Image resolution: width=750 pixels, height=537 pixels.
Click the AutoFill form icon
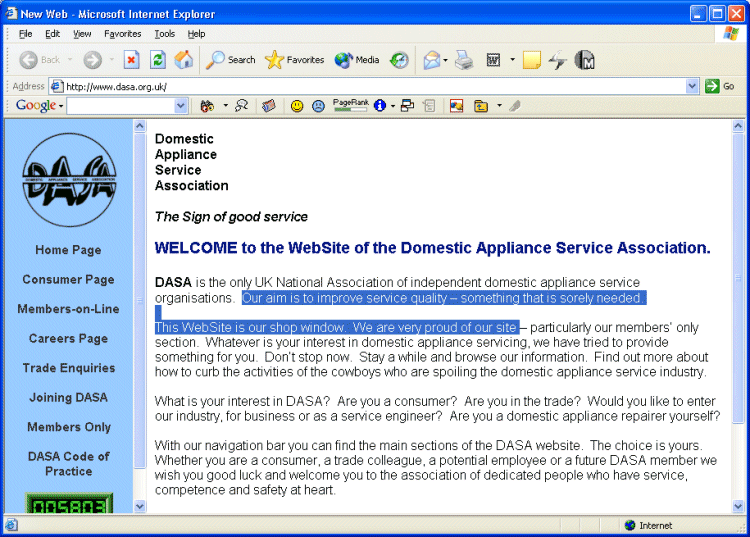(429, 106)
